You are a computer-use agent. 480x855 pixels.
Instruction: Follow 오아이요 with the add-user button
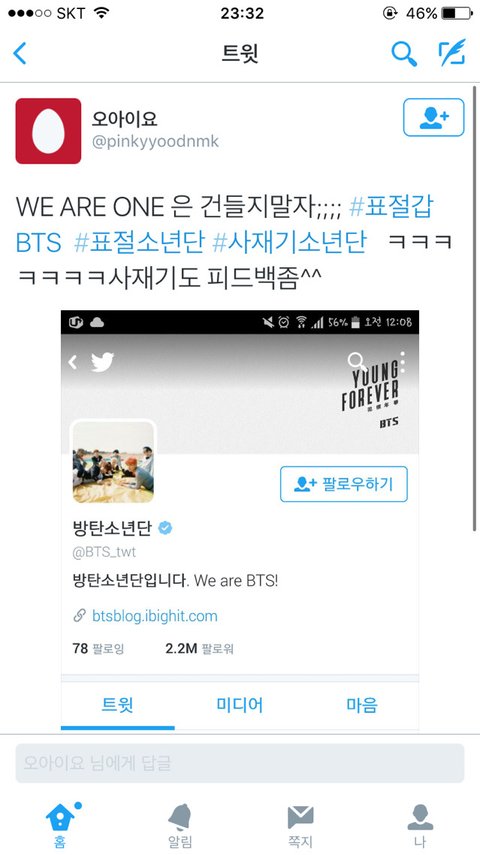[434, 117]
